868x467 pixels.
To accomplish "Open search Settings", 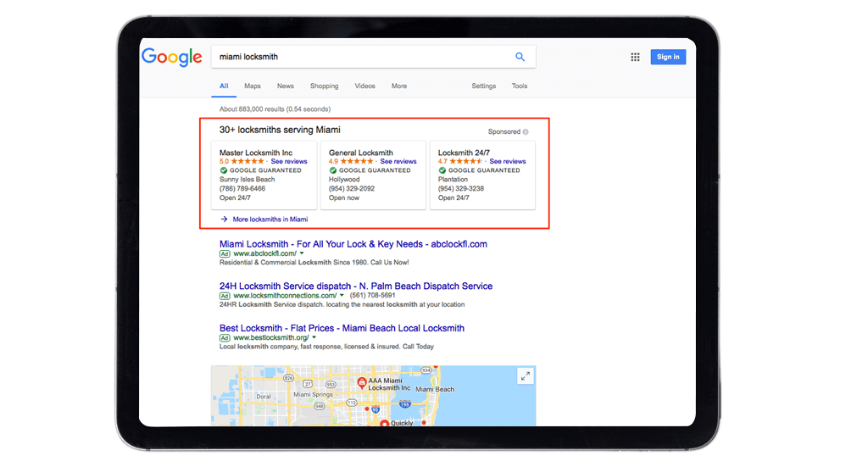I will 483,86.
